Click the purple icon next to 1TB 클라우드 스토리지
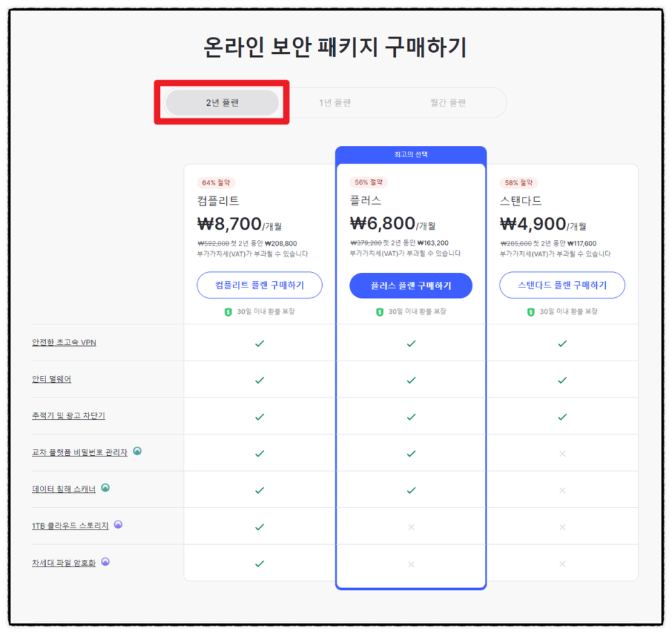Screen dimensions: 672x634 (x=118, y=524)
